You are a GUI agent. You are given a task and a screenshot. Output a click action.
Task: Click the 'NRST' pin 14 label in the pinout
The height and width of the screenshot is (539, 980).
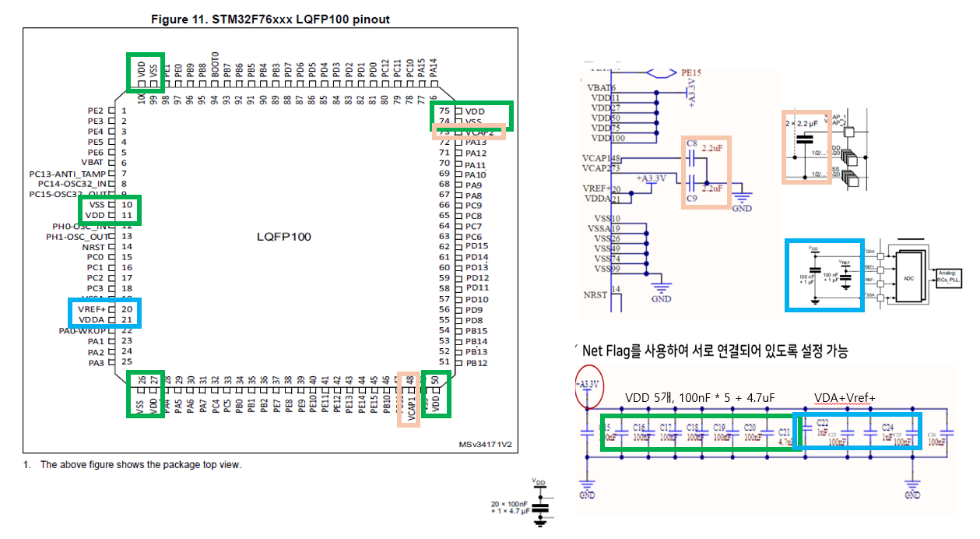point(93,246)
